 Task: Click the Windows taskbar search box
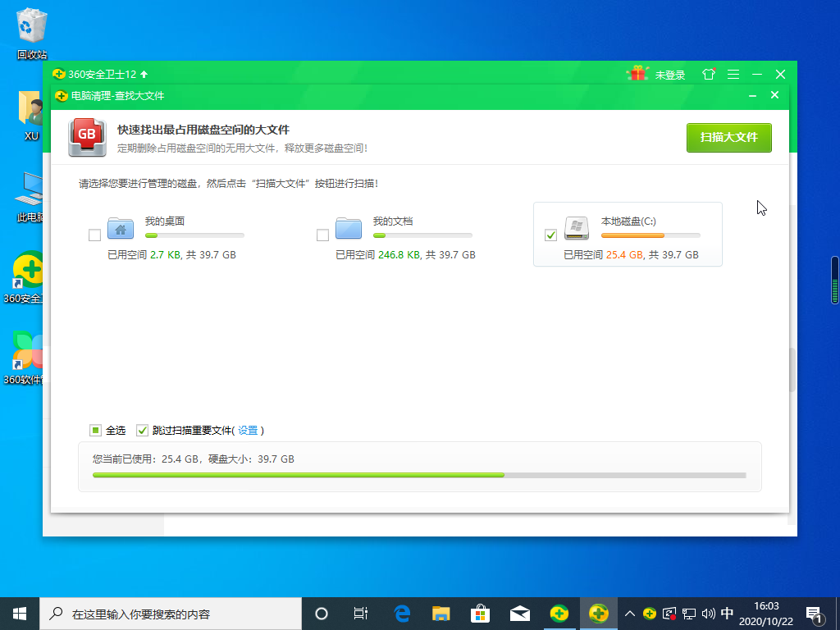click(x=172, y=613)
